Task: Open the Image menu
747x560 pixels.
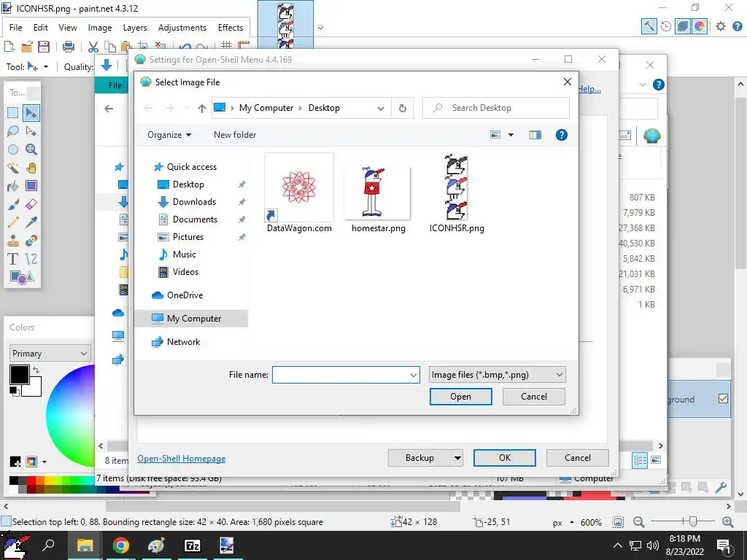Action: tap(99, 28)
